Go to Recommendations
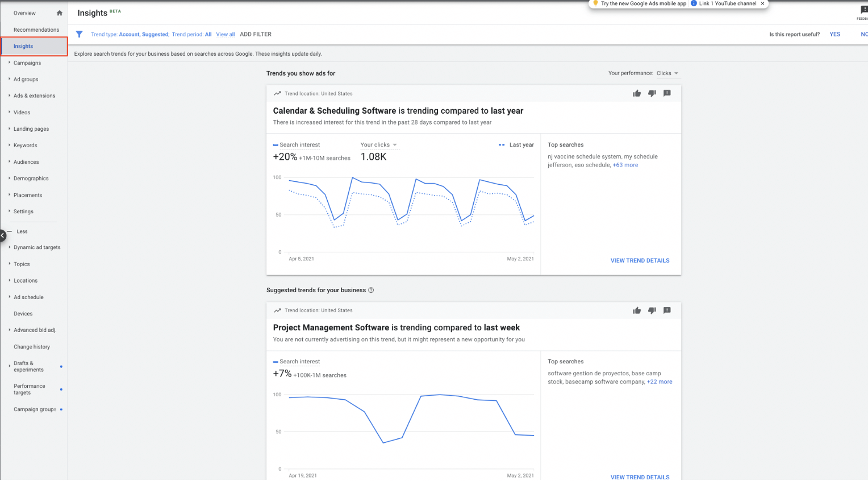 click(x=36, y=30)
